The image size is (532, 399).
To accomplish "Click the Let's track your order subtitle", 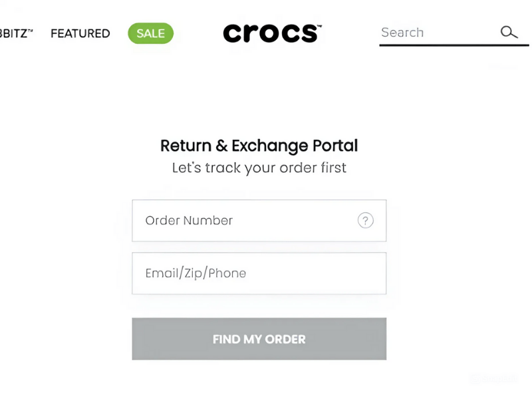I will [259, 168].
